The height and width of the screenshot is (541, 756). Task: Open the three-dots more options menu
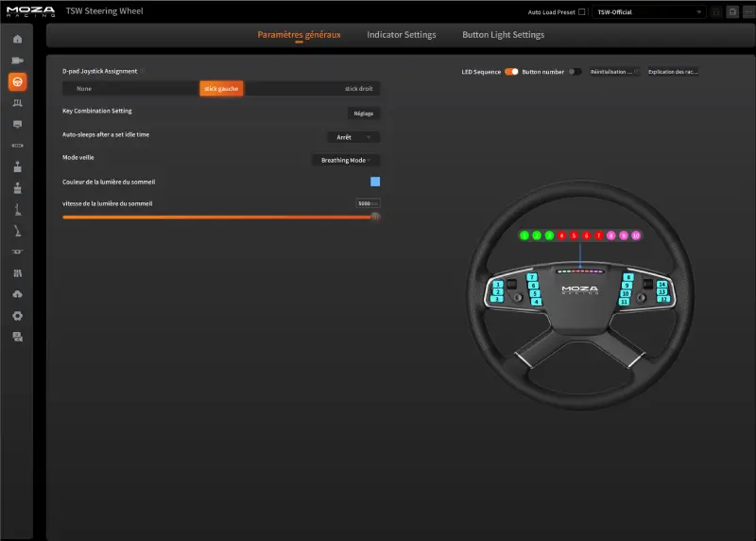[x=748, y=12]
